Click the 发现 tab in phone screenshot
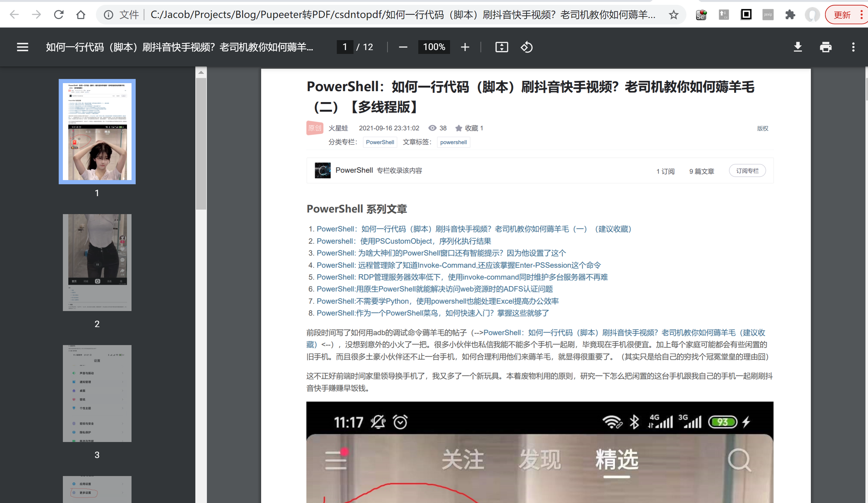The width and height of the screenshot is (868, 503). [x=540, y=460]
